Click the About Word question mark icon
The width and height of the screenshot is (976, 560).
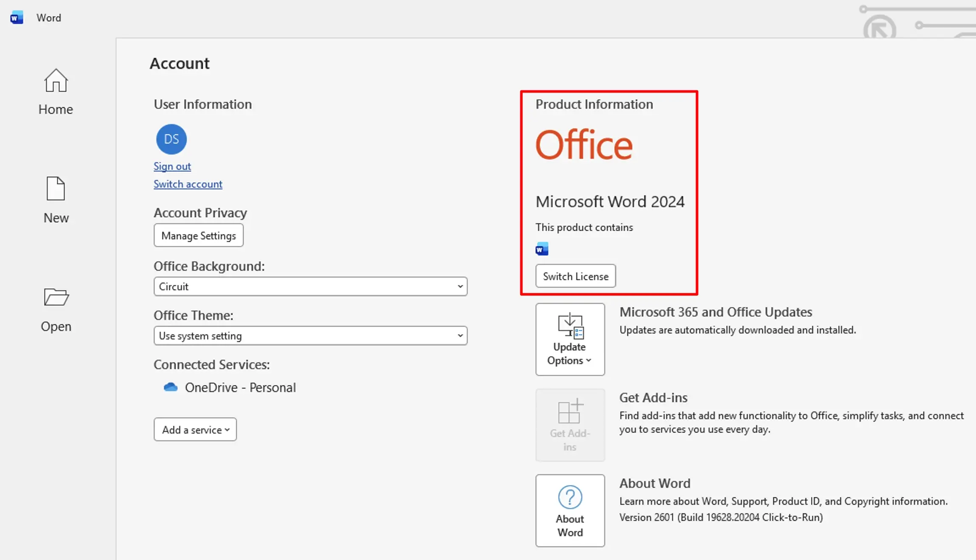click(570, 497)
